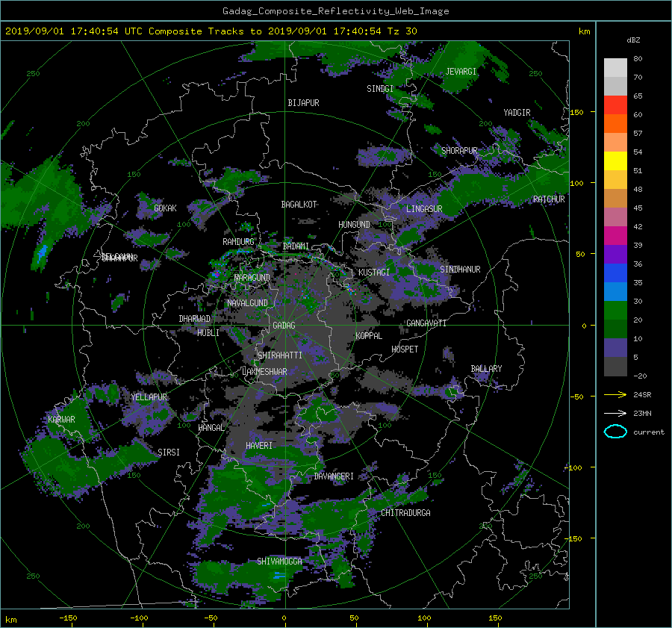Click the cyan current ellipse icon
The width and height of the screenshot is (672, 628).
coord(615,432)
